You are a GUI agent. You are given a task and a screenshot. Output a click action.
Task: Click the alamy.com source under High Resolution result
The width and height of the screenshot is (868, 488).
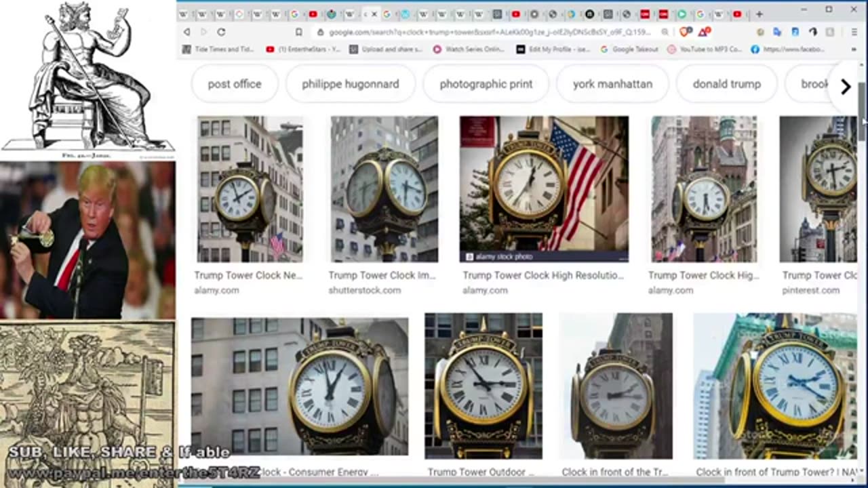[485, 290]
